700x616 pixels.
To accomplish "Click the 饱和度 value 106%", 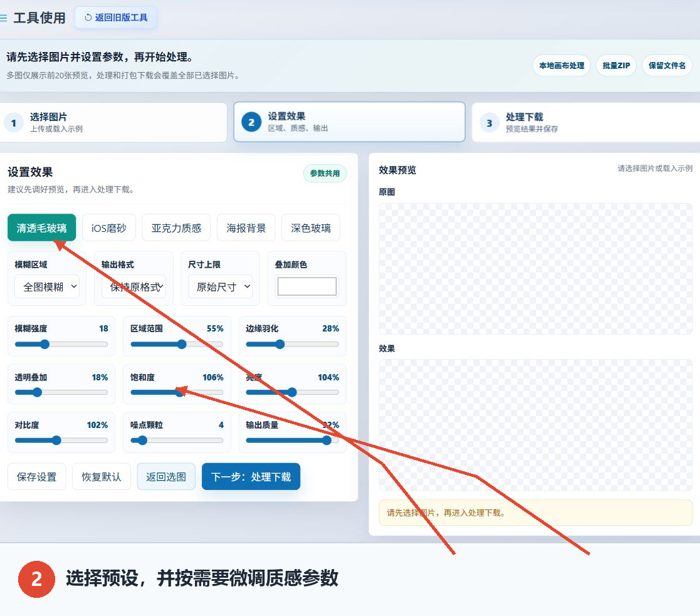I will pos(213,378).
